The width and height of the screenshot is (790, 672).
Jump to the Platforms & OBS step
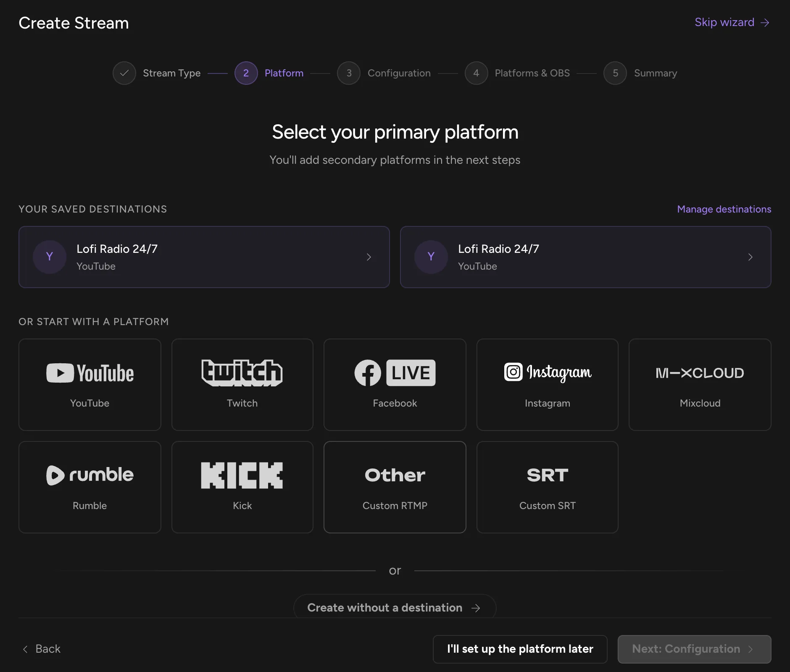pyautogui.click(x=517, y=73)
